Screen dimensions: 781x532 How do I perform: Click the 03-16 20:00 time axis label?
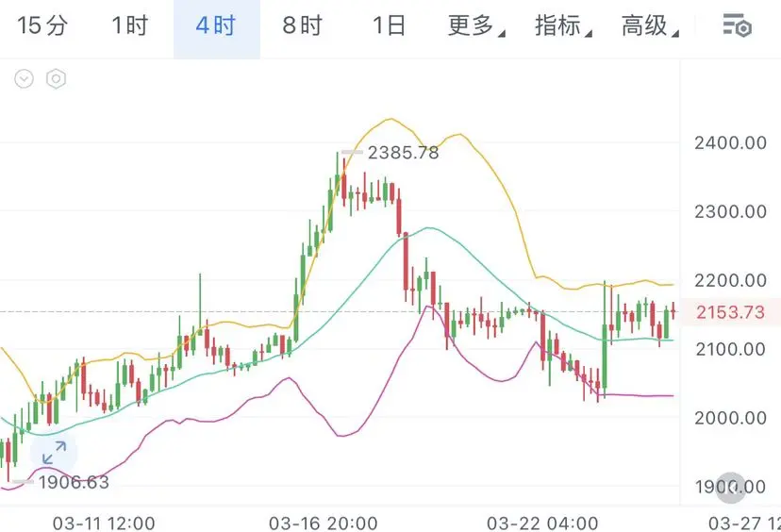(x=323, y=524)
